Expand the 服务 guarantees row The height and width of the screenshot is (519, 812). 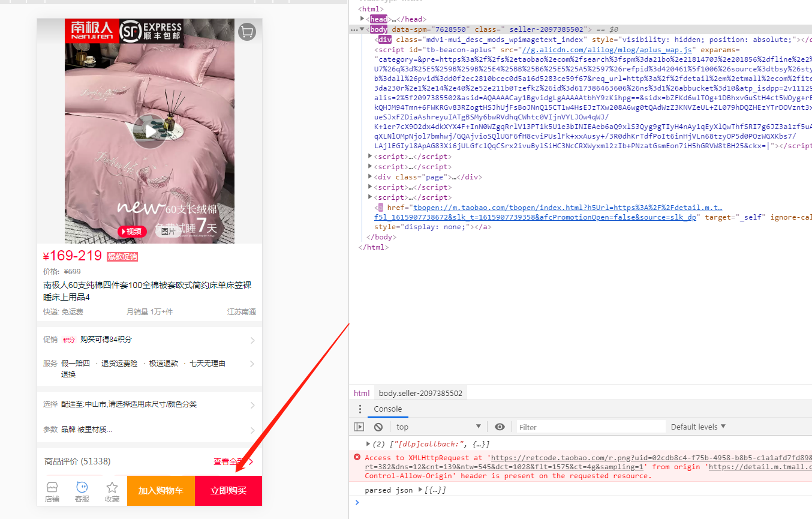(x=149, y=368)
